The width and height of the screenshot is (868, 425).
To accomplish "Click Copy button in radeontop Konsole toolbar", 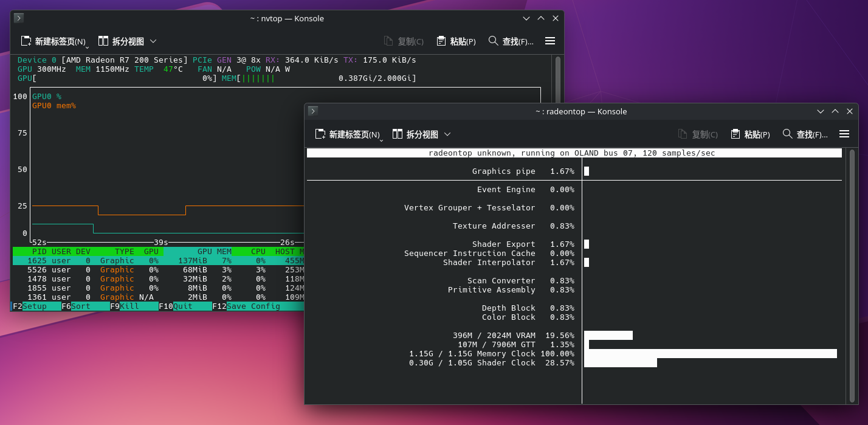I will click(x=698, y=134).
